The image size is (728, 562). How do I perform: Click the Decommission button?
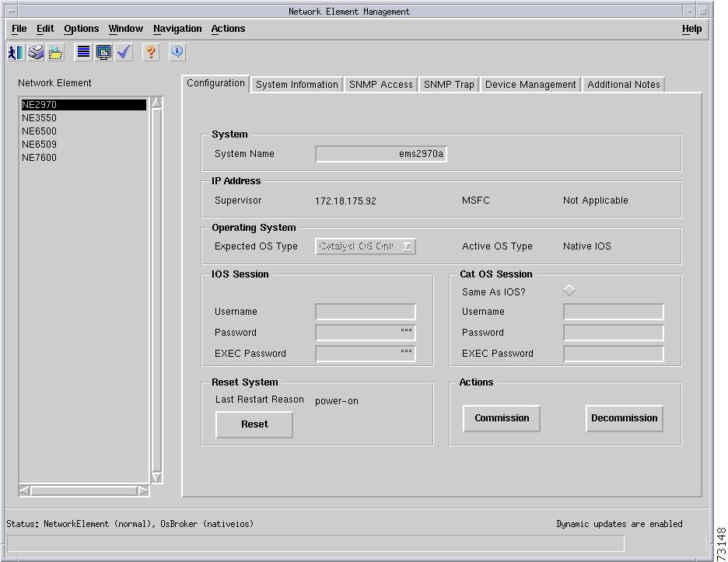point(624,418)
